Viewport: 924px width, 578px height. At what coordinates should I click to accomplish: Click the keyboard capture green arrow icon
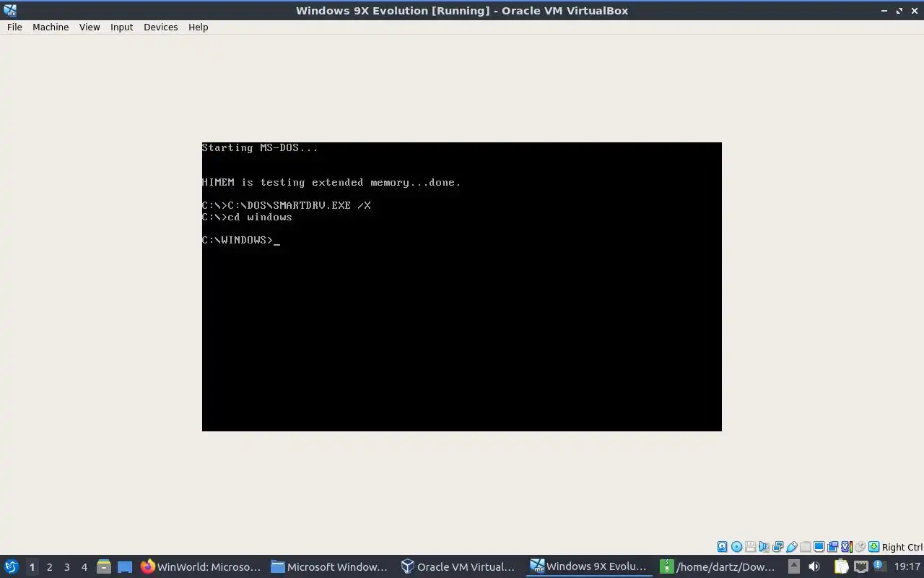[x=874, y=547]
